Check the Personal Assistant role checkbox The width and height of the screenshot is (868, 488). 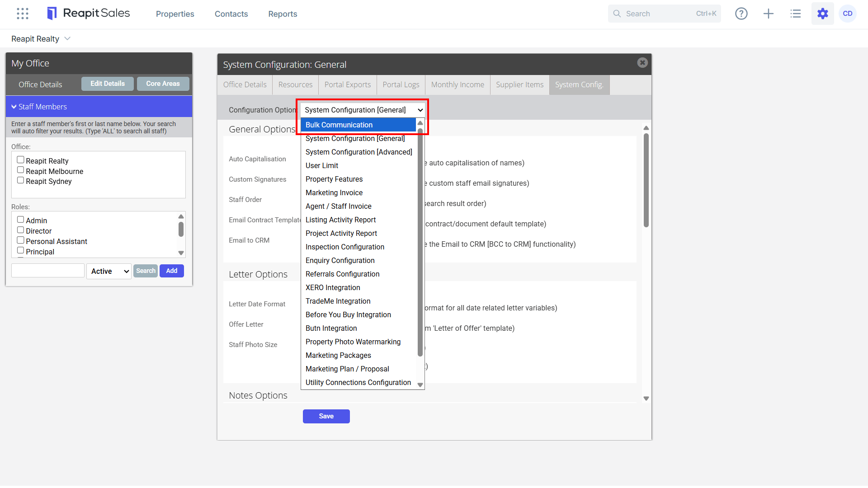pyautogui.click(x=20, y=240)
